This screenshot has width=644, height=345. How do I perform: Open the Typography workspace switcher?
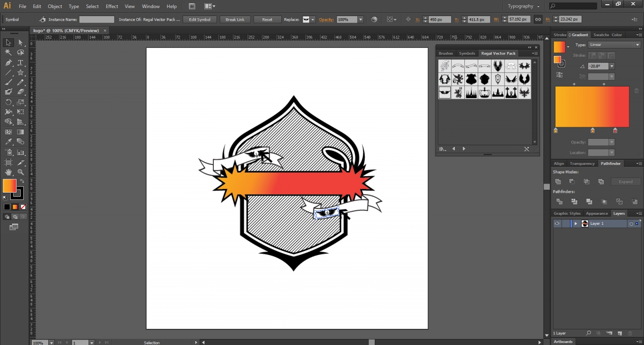(524, 6)
